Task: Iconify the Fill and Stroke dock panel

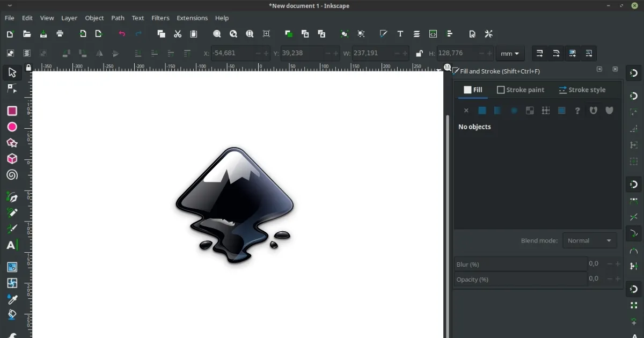Action: click(599, 70)
